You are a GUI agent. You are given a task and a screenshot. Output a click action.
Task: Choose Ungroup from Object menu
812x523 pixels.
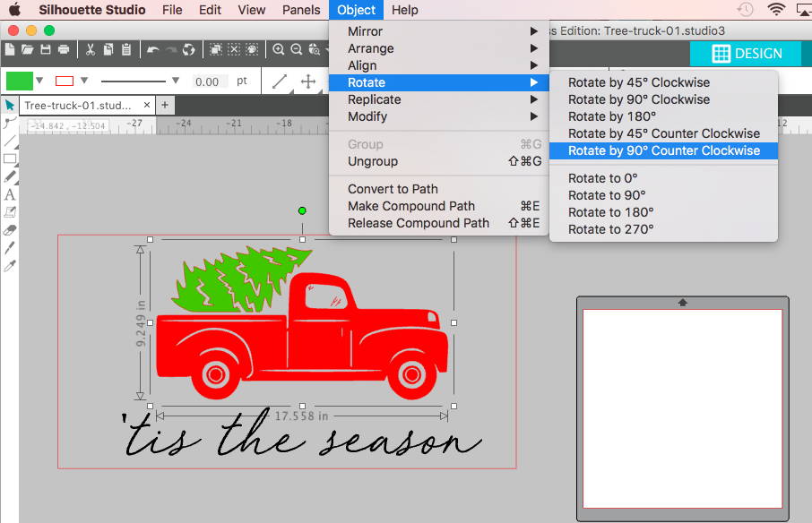click(438, 161)
